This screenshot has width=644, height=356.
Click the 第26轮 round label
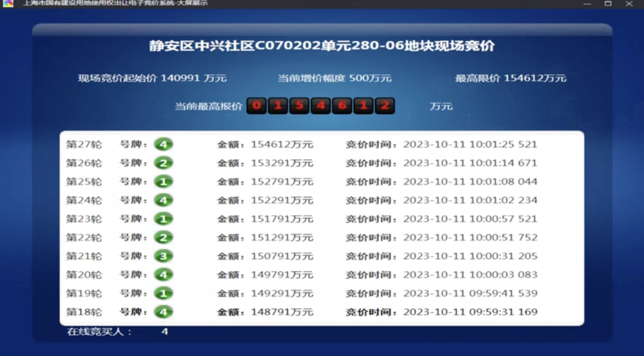pos(84,163)
